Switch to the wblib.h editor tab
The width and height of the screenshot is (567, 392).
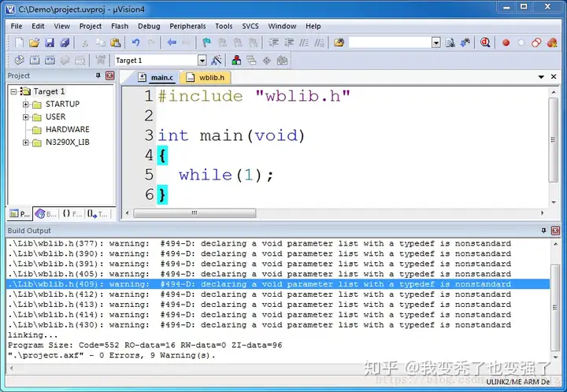pyautogui.click(x=206, y=77)
